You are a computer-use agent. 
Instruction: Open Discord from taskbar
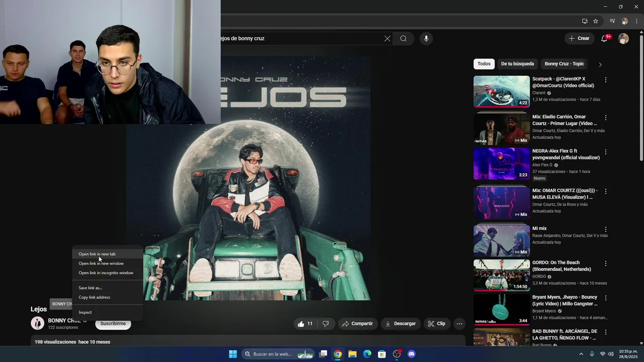(x=412, y=354)
